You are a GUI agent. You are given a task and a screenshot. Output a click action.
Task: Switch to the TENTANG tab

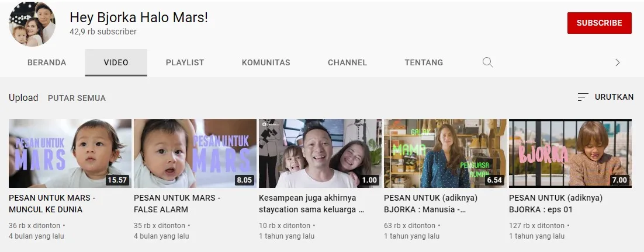(424, 62)
